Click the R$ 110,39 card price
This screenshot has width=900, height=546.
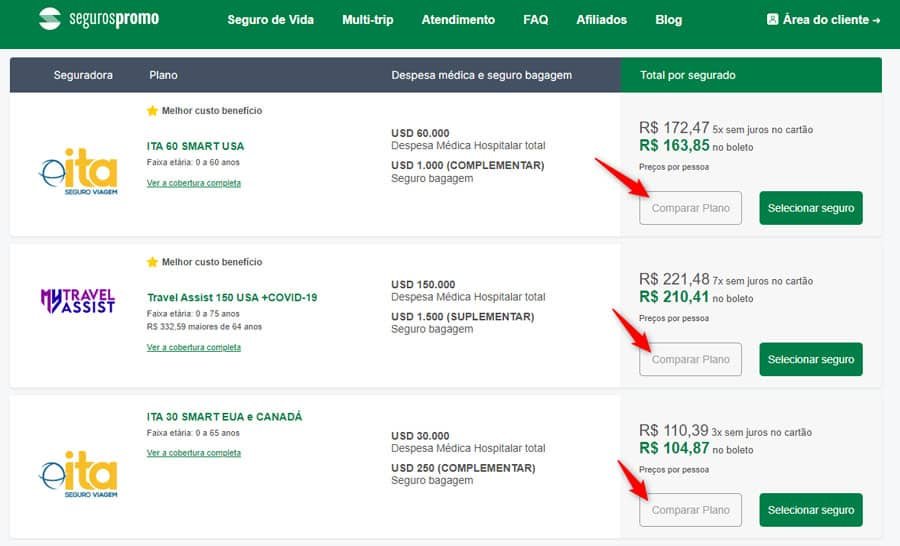tap(674, 430)
